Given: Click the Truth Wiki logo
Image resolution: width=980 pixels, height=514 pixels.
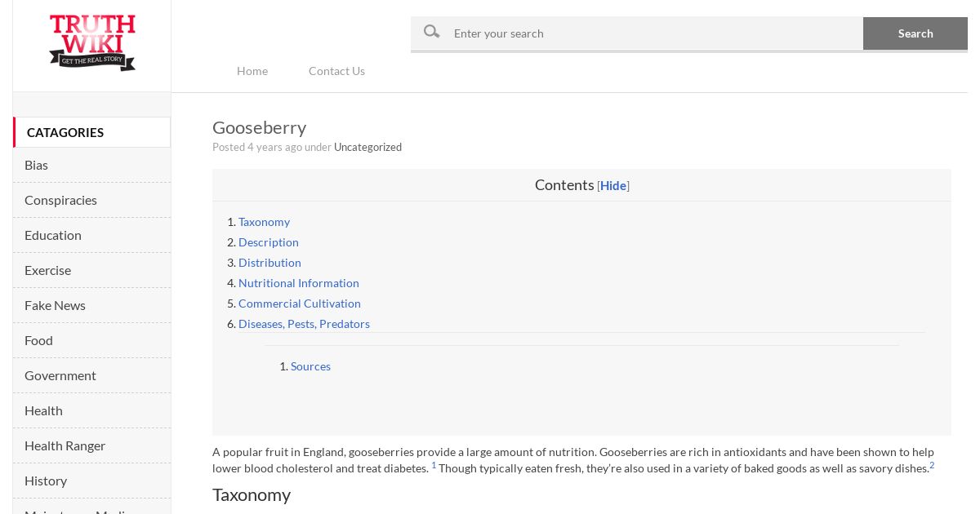Looking at the screenshot, I should click(92, 42).
